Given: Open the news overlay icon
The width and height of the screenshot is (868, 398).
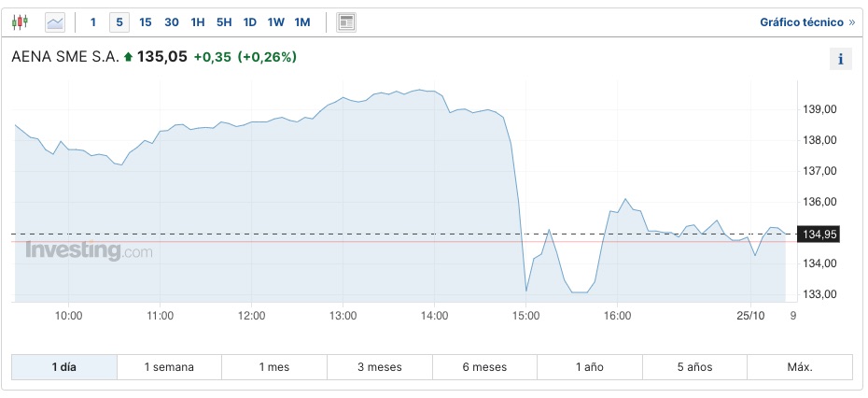Looking at the screenshot, I should [x=346, y=21].
